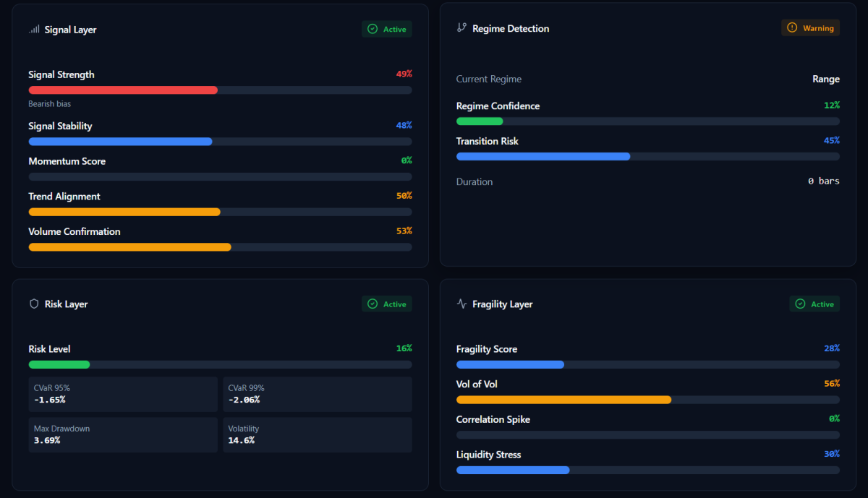Click the Fragility Layer Active checkmark icon

tap(800, 304)
